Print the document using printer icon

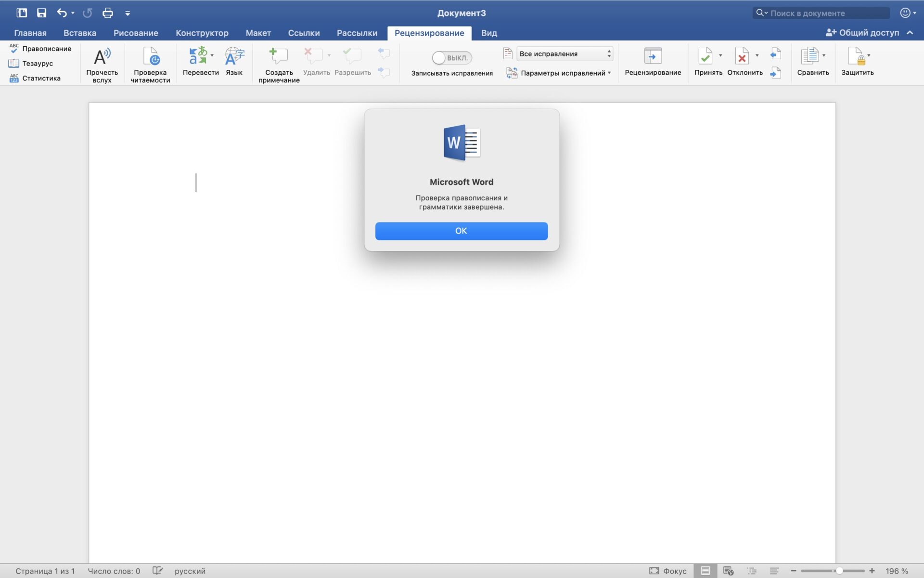pyautogui.click(x=108, y=13)
